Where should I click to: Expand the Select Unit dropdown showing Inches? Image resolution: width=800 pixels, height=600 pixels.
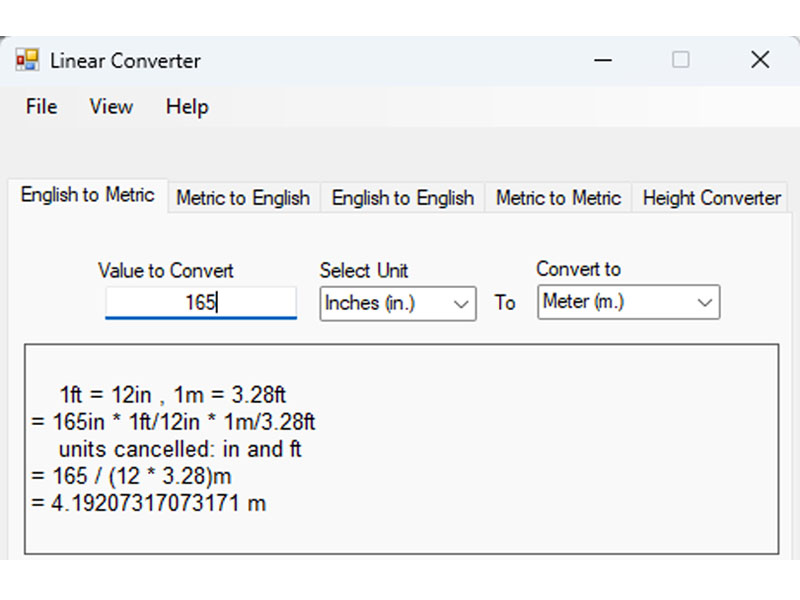tap(397, 303)
